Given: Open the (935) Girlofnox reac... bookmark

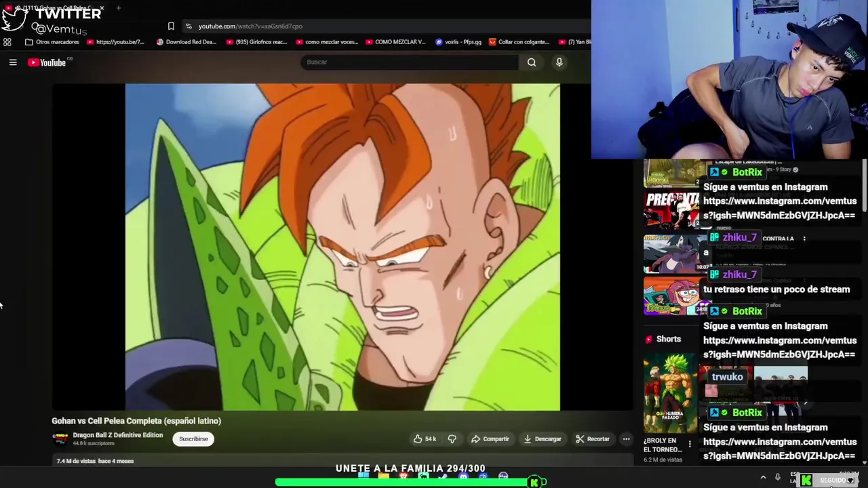Looking at the screenshot, I should (257, 42).
